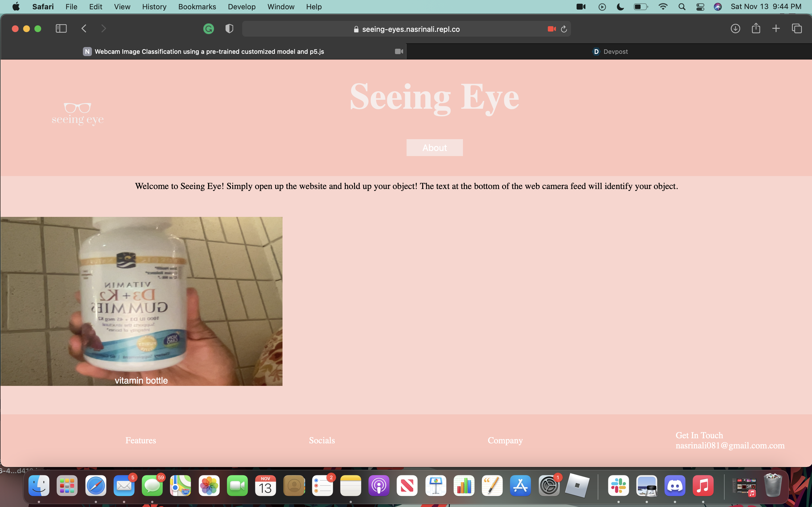Go back to the previous page
Image resolution: width=812 pixels, height=507 pixels.
tap(84, 29)
